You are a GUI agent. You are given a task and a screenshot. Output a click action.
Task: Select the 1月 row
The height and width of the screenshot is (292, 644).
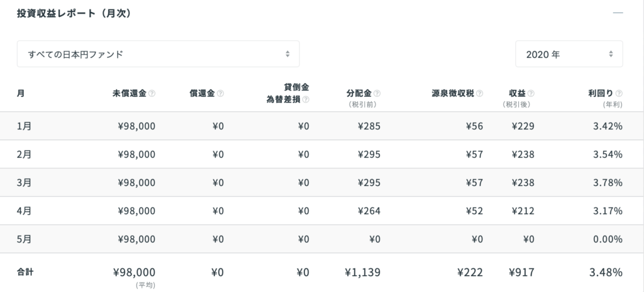(322, 126)
